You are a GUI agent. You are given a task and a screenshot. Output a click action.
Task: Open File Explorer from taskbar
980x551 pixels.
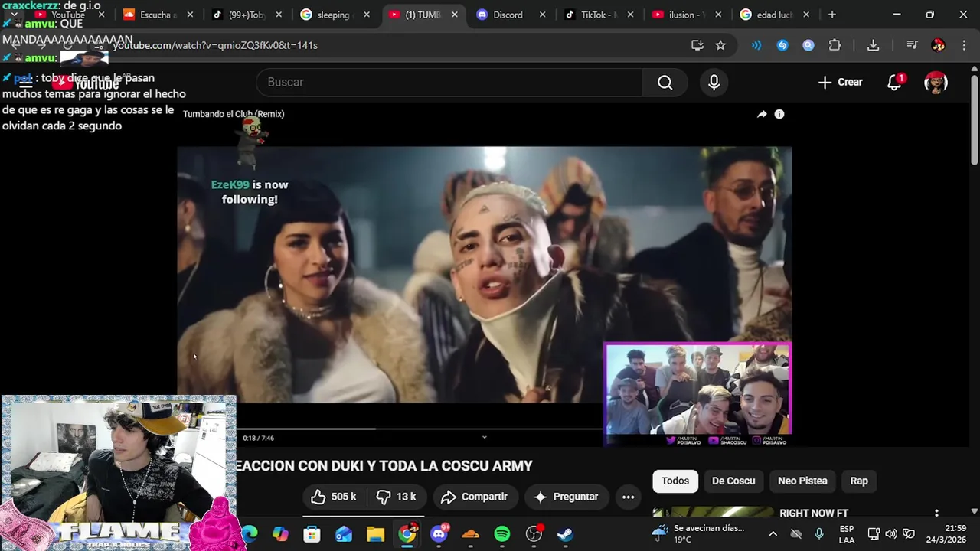pos(375,533)
